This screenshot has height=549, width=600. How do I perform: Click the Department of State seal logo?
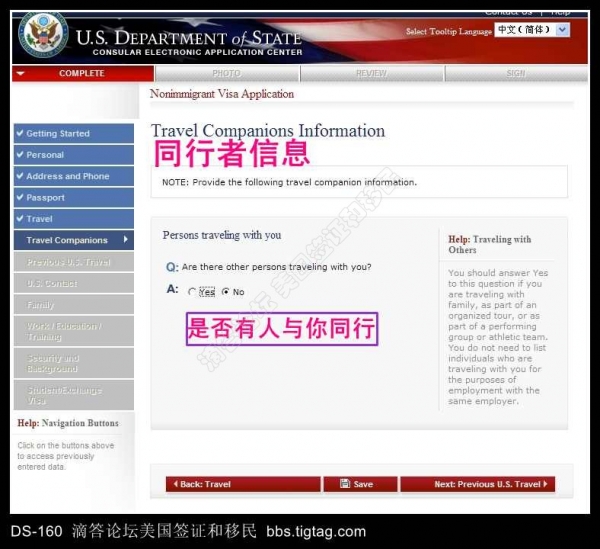click(x=43, y=36)
